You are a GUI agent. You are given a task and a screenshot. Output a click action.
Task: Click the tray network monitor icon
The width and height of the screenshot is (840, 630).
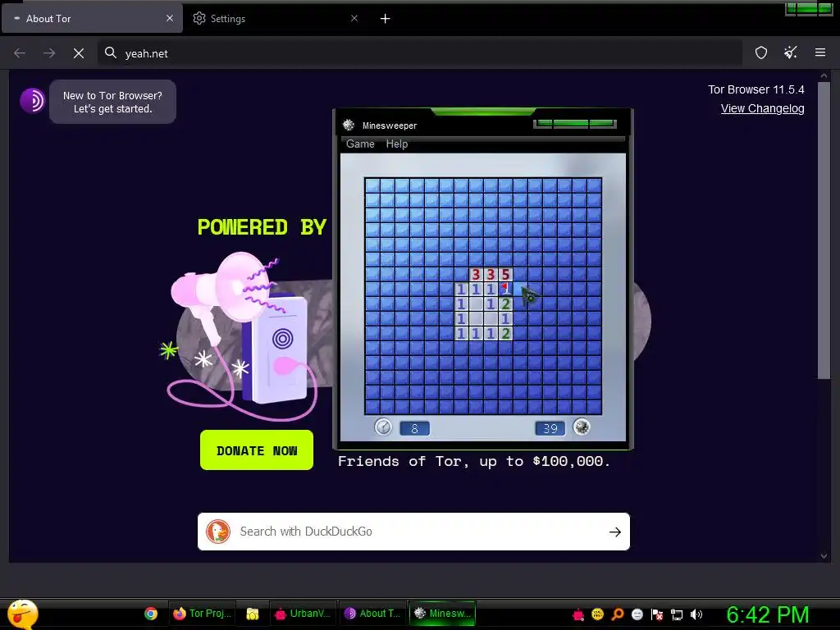click(677, 614)
